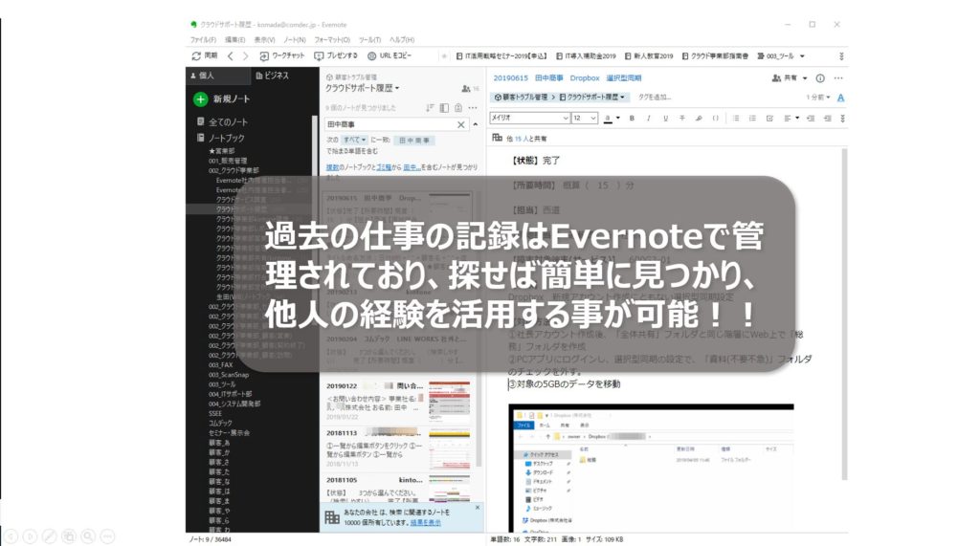Open ワークチャット from the toolbar
980x546 pixels.
(x=282, y=55)
